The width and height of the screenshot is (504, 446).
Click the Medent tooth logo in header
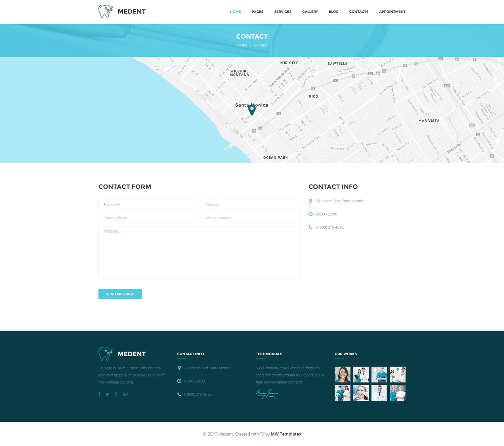(x=106, y=11)
